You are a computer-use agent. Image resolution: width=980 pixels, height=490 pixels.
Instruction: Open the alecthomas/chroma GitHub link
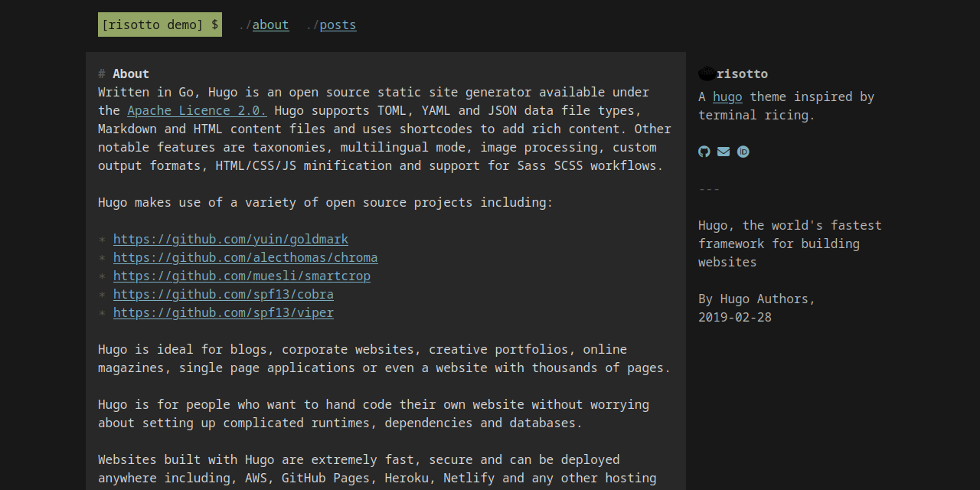pos(245,257)
